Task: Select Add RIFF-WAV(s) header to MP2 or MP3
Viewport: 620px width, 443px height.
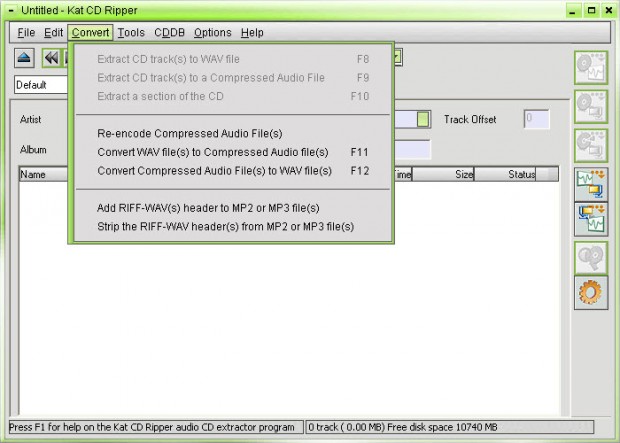Action: [233, 208]
